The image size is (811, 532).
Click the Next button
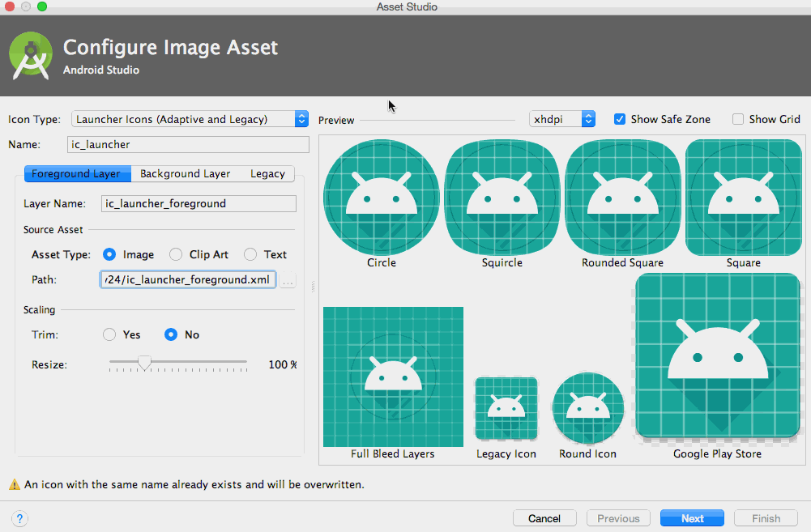[692, 518]
